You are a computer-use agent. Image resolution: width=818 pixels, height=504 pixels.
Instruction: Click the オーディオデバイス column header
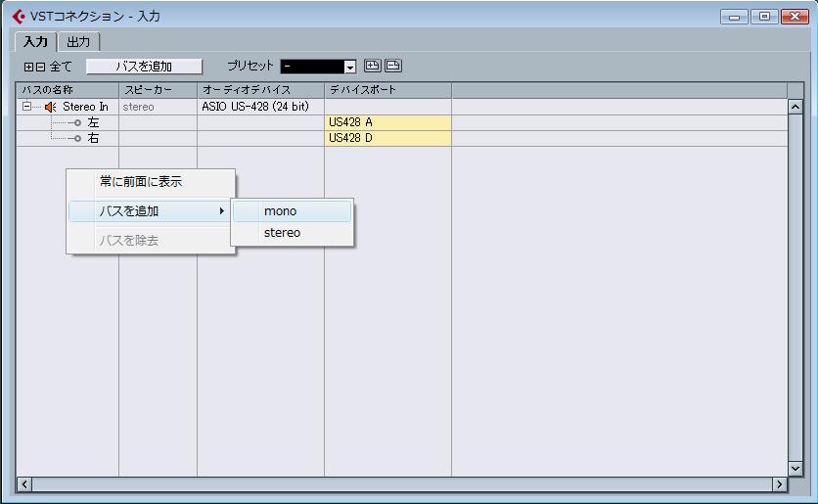(x=260, y=90)
